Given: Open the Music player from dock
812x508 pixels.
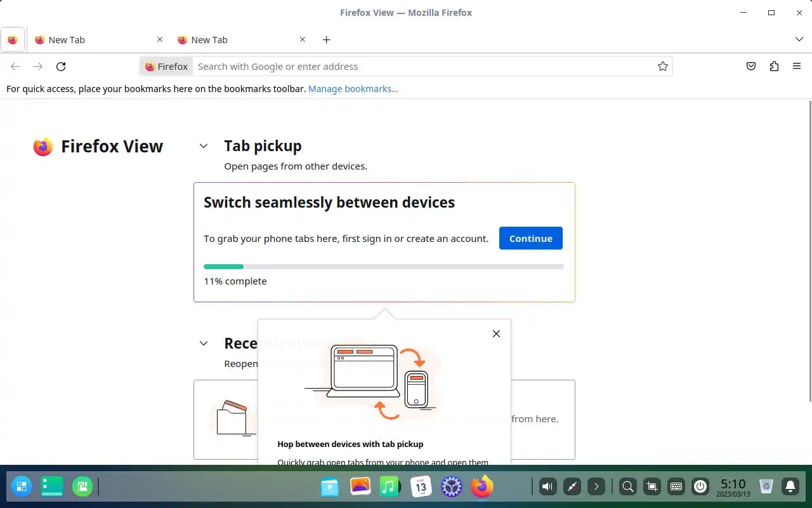Looking at the screenshot, I should coord(390,487).
